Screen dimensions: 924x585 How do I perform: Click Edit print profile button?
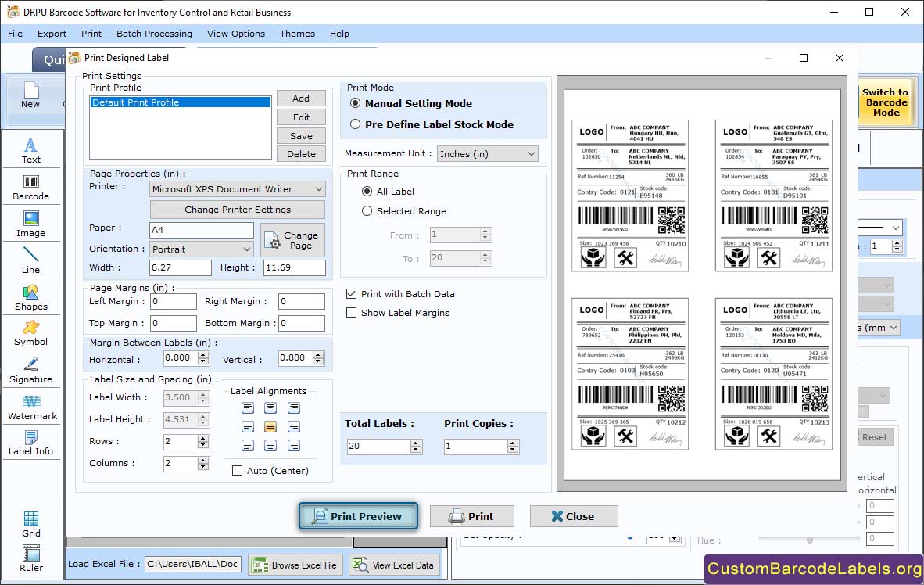click(301, 117)
